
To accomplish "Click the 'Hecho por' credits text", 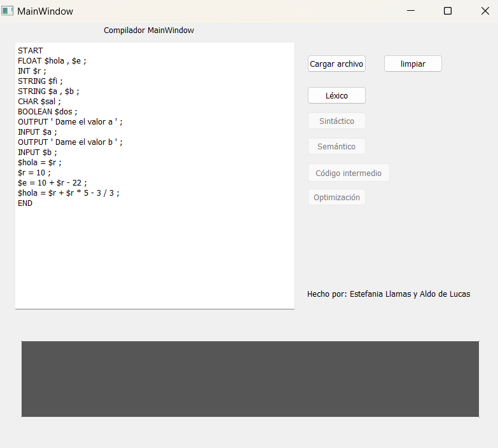I will 389,294.
